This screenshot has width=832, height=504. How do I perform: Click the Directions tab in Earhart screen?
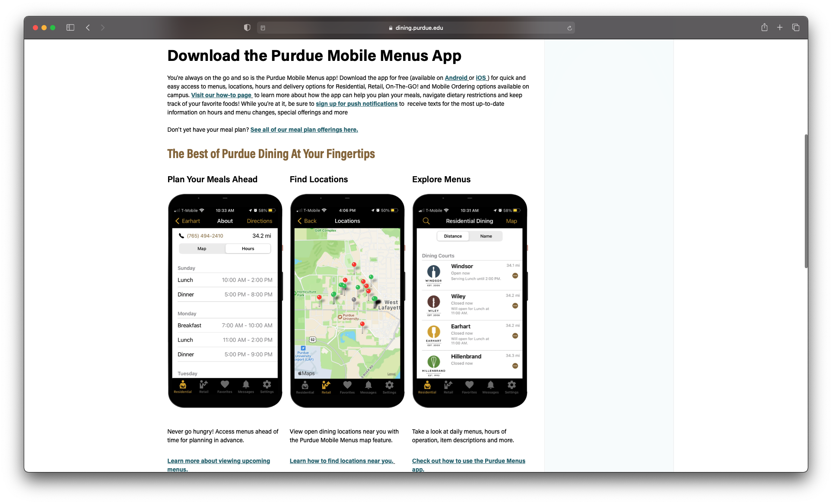(259, 221)
